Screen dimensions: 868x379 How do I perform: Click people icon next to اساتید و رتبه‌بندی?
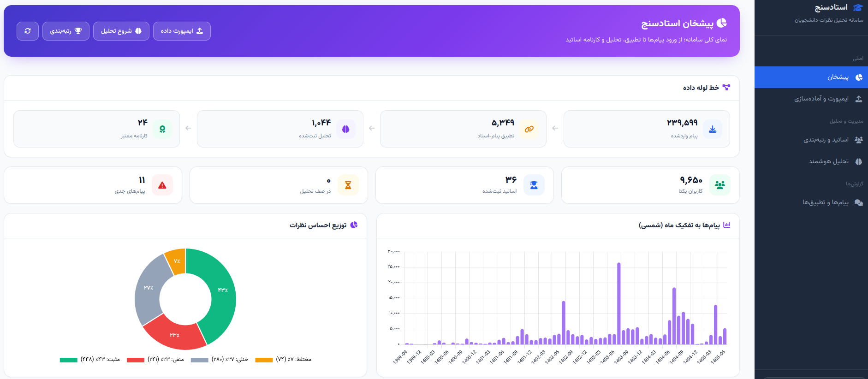[858, 140]
